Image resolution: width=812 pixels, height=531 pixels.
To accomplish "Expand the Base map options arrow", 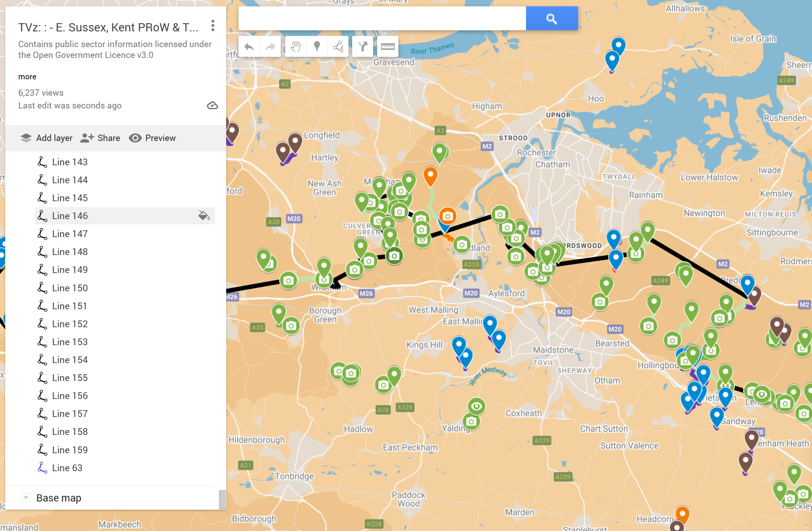I will coord(26,498).
